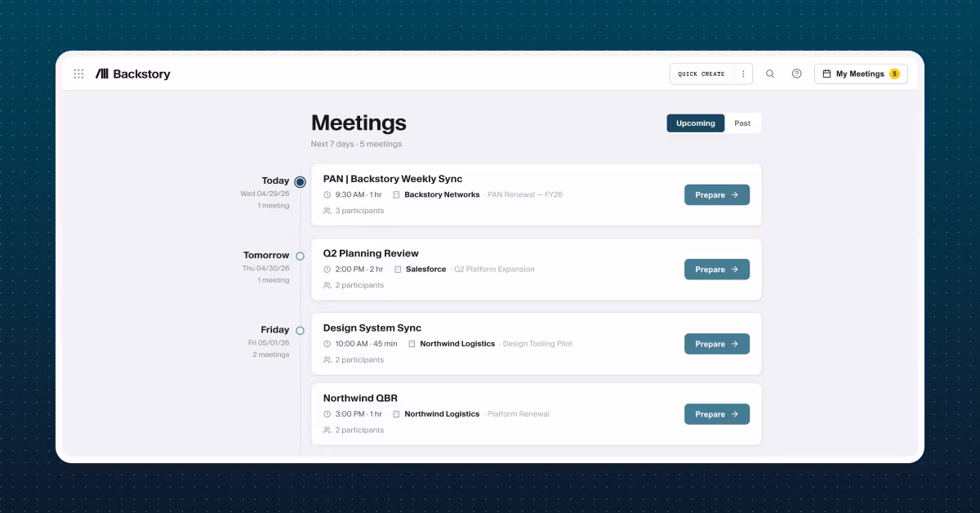This screenshot has width=980, height=513.
Task: Open the Quick Create more options kebab
Action: pyautogui.click(x=743, y=74)
